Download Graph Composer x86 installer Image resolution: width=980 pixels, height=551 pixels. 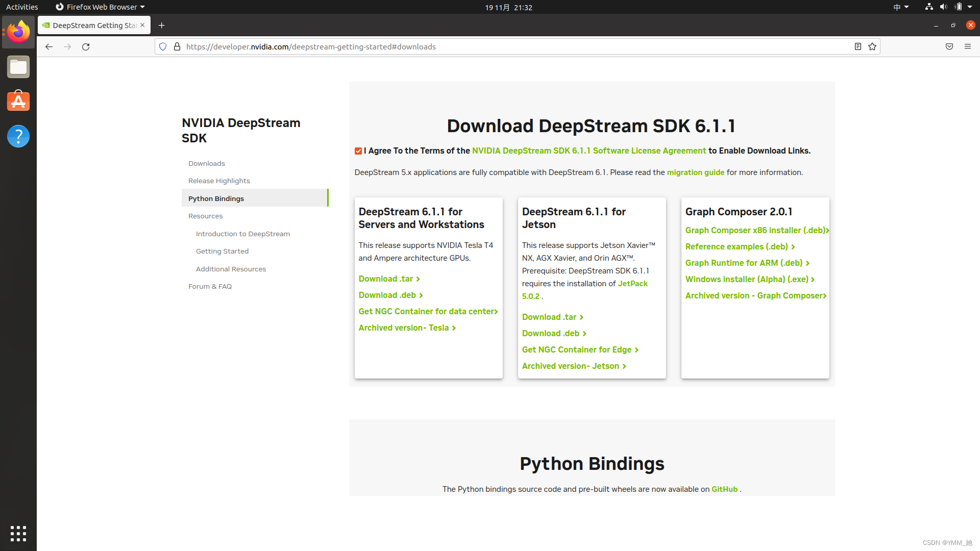point(757,230)
